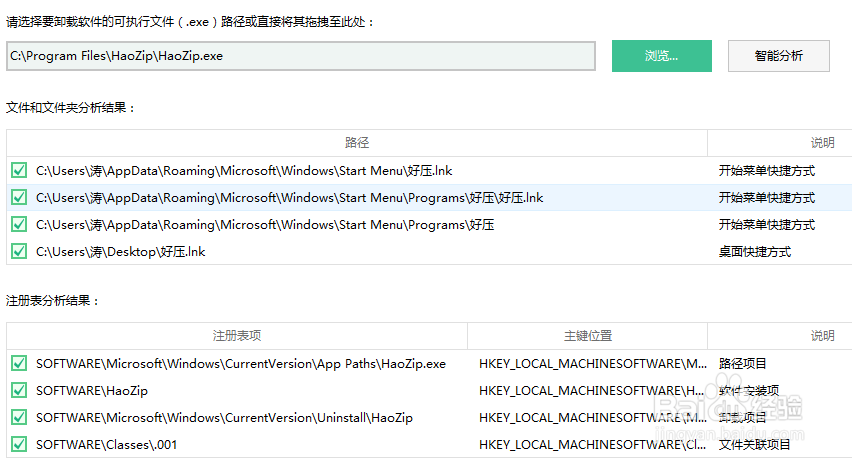Viewport: 852px width, 464px height.
Task: Select the SOFTWARE\Classes\.001 registry entry text
Action: tap(106, 445)
